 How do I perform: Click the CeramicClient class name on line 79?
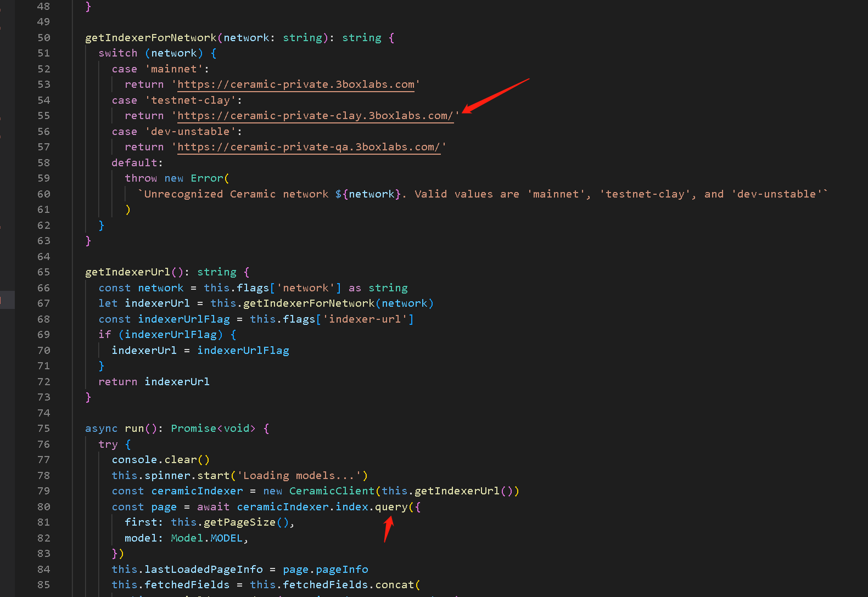coord(332,491)
